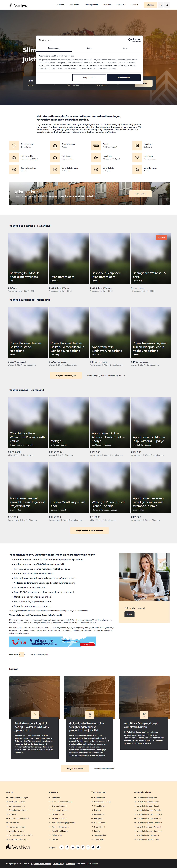Screen dimensions: 177x868
Task: Open the Over Ons navigation menu
Action: point(121,5)
